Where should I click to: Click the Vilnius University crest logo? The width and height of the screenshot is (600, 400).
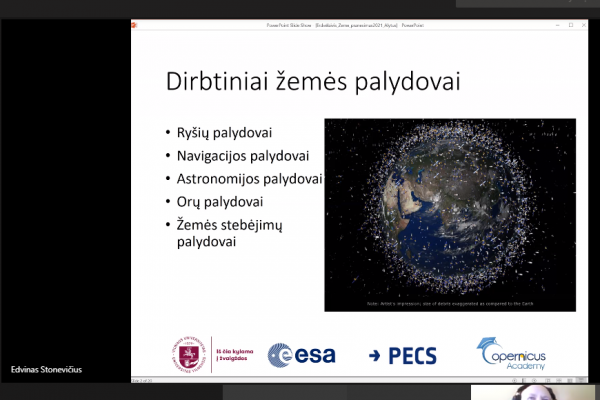189,355
